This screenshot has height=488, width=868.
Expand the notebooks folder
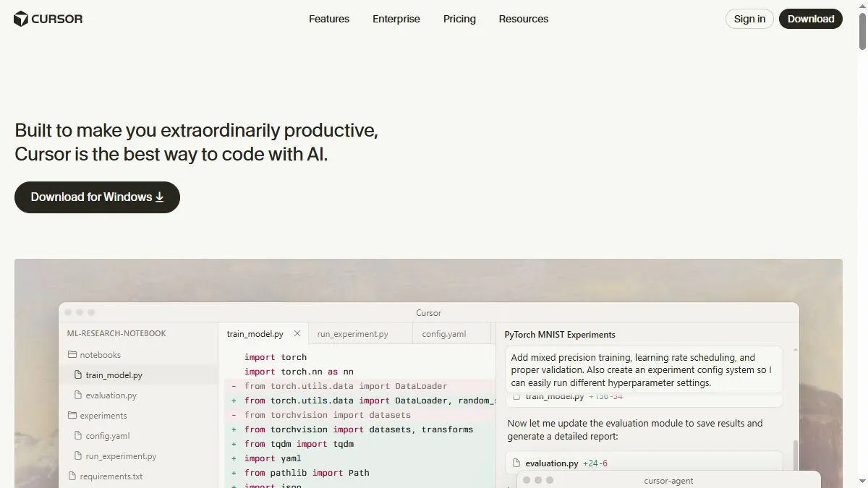point(138,355)
